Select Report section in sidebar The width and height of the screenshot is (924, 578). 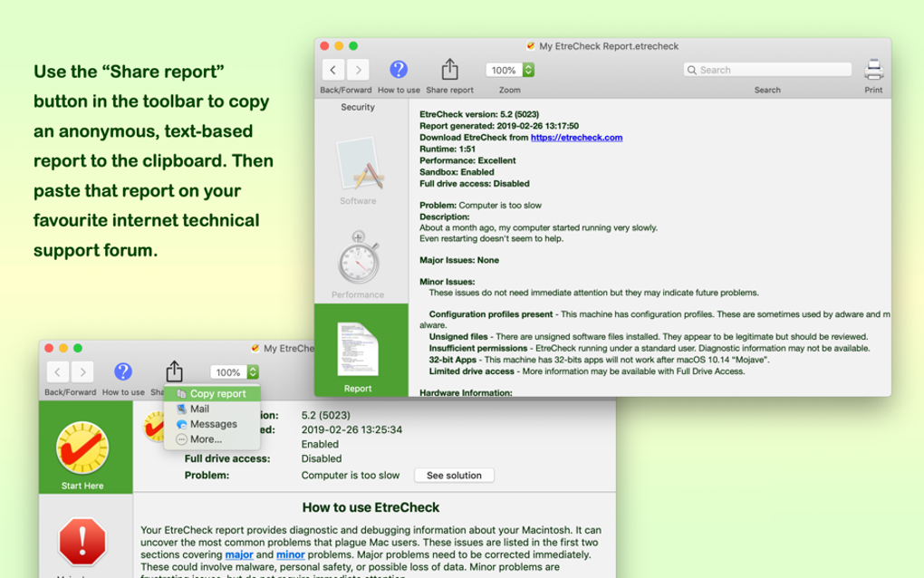coord(361,350)
